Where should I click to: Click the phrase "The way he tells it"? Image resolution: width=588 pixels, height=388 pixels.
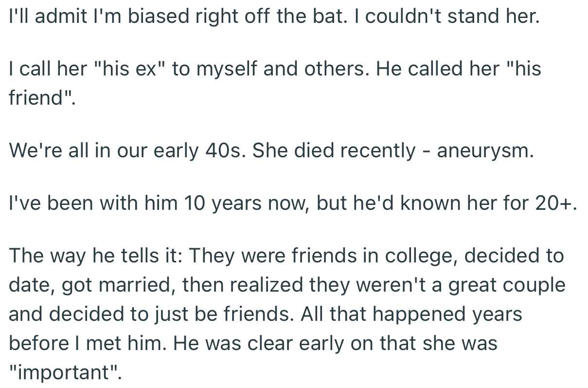tap(94, 256)
